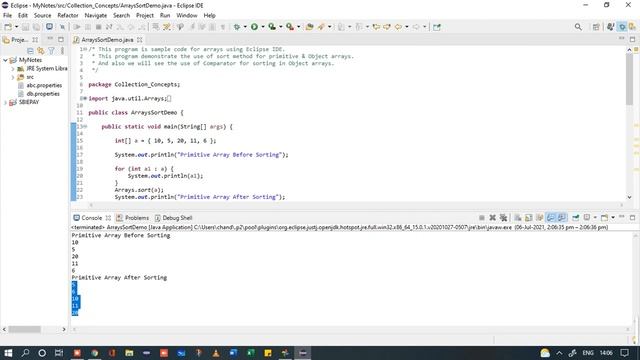This screenshot has height=360, width=640.
Task: Click Link with Editor in Project Explorer
Action: [40, 51]
